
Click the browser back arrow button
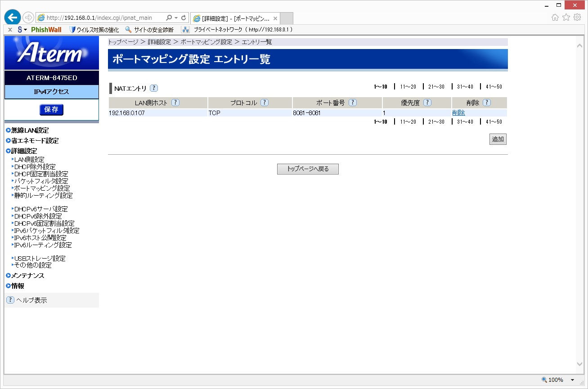tap(12, 18)
